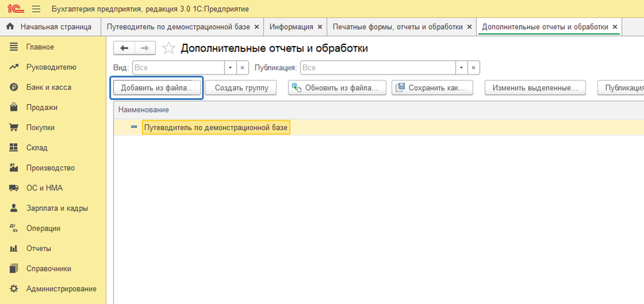This screenshot has width=644, height=304.
Task: Open the Публикация toolbar button
Action: [x=620, y=88]
